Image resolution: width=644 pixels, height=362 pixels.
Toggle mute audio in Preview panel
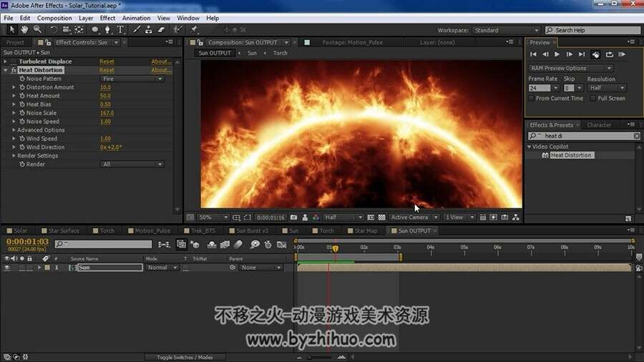(x=595, y=54)
